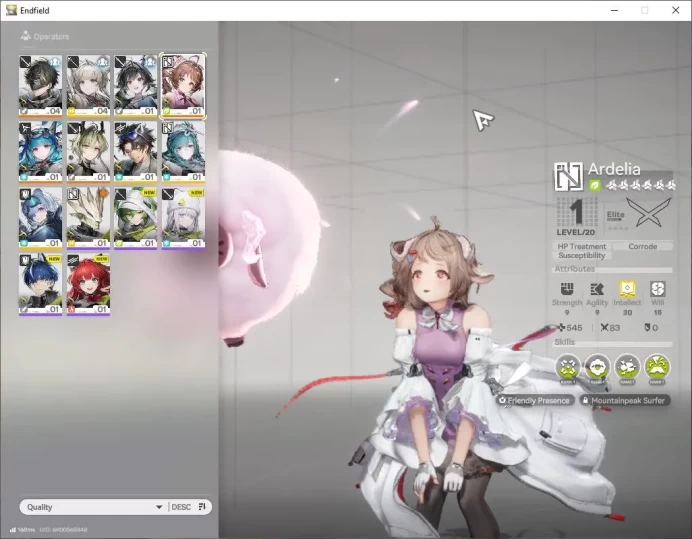
Task: Click the sort direction icon beside DESC
Action: 202,506
